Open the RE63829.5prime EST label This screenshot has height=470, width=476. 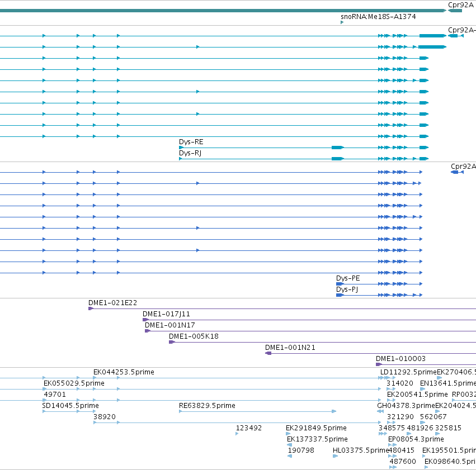pos(207,406)
